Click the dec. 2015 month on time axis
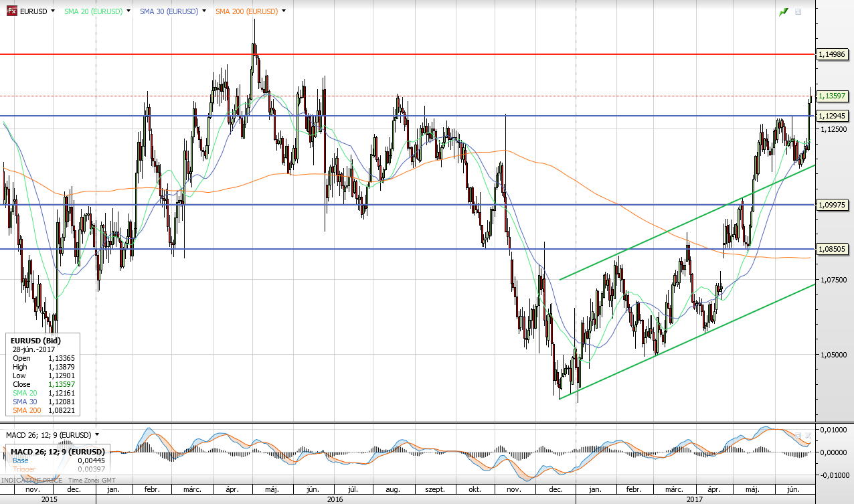854x504 pixels. coord(74,491)
